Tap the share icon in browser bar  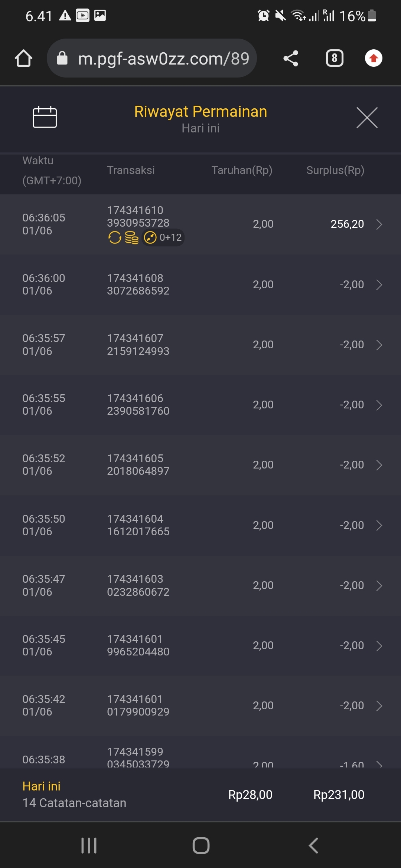click(291, 58)
